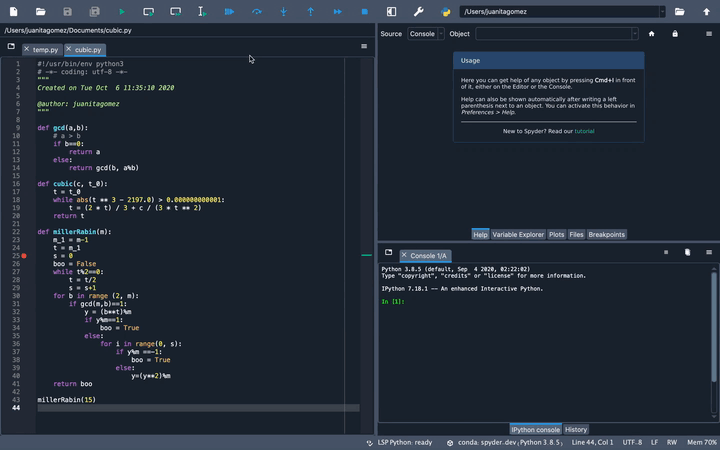Start debugging with the Debug file icon
Screen dimensions: 720x450
point(229,11)
